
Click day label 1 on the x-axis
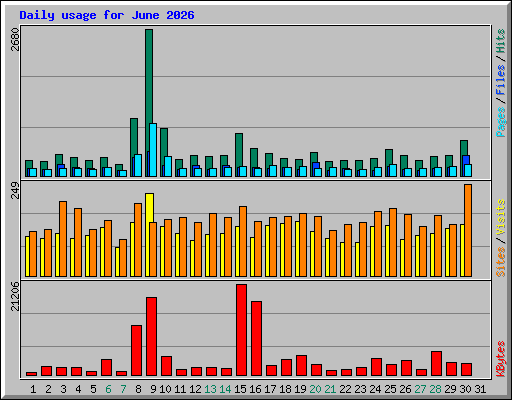click(33, 389)
